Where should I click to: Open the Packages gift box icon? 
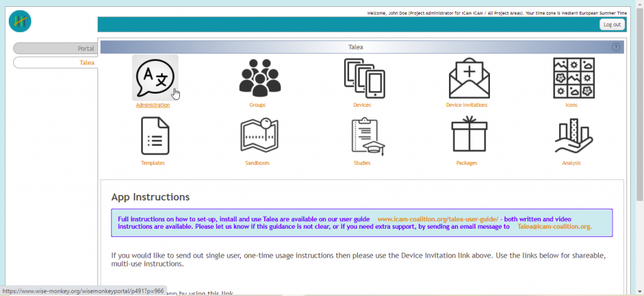tap(469, 134)
